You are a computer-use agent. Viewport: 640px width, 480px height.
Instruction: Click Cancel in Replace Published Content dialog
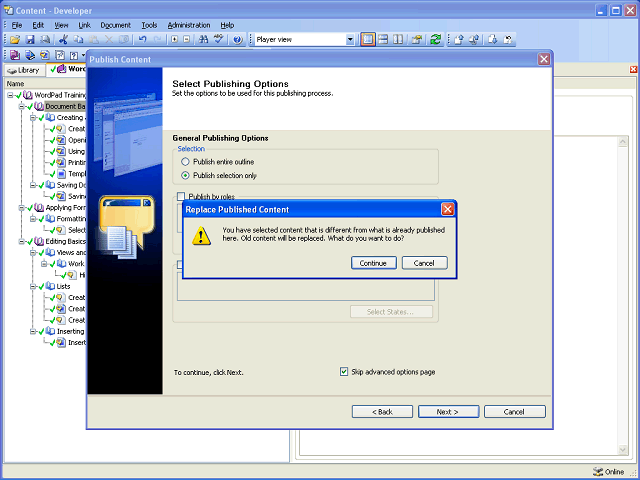(424, 263)
